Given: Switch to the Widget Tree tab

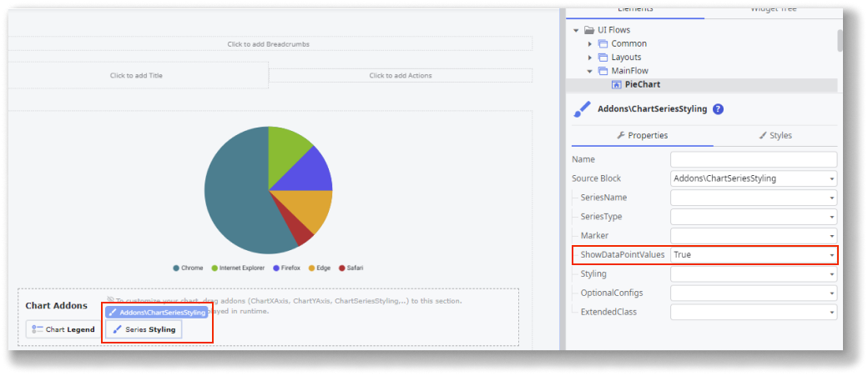Looking at the screenshot, I should (x=774, y=11).
